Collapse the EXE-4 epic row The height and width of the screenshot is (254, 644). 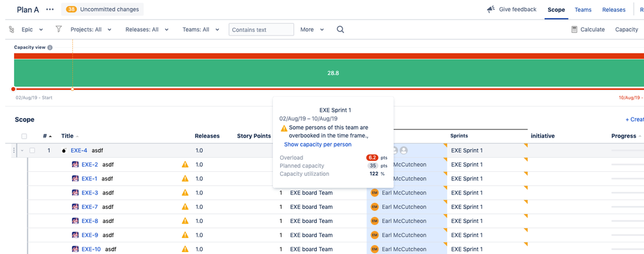(22, 151)
